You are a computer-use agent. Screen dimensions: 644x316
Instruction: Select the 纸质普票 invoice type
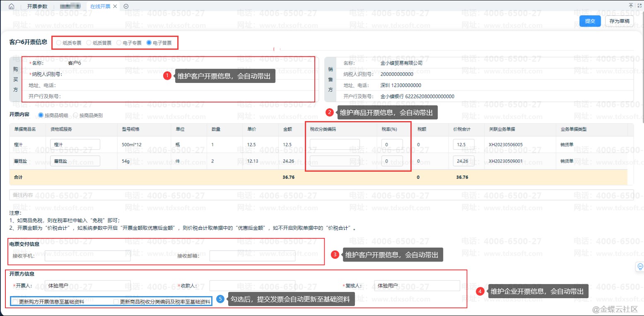pos(89,43)
